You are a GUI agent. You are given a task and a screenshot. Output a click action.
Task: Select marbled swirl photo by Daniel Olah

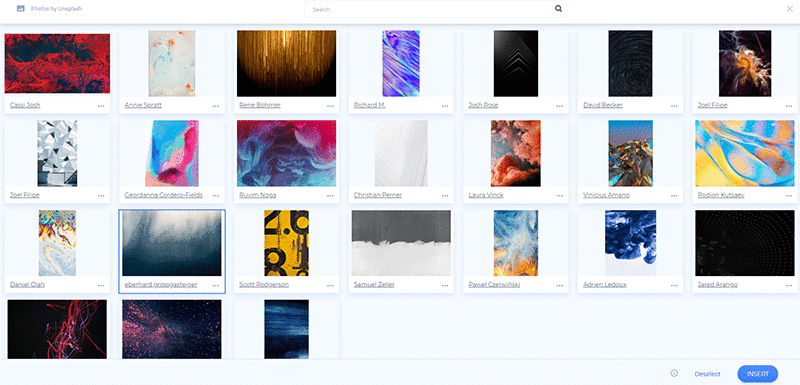57,243
